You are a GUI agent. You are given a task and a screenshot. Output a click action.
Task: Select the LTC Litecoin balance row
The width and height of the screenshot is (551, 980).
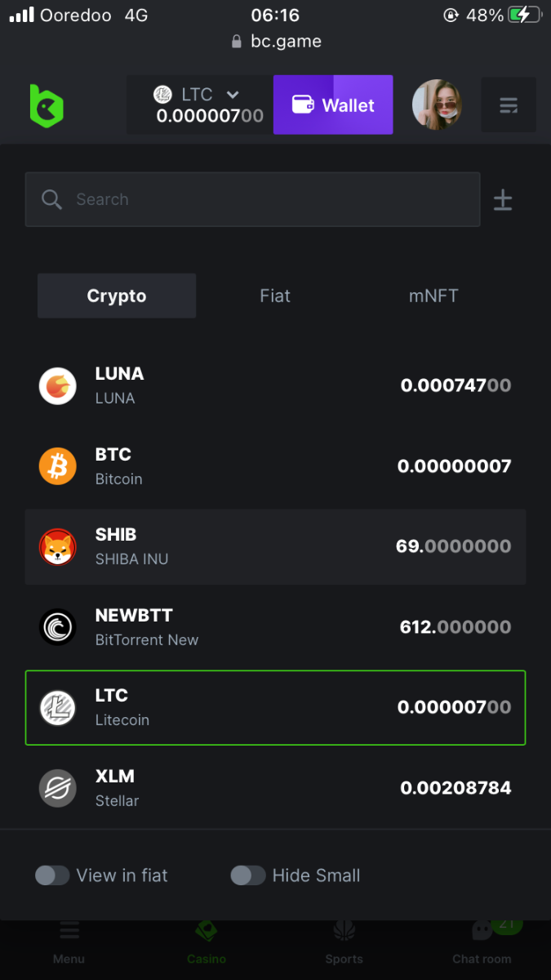pos(275,707)
